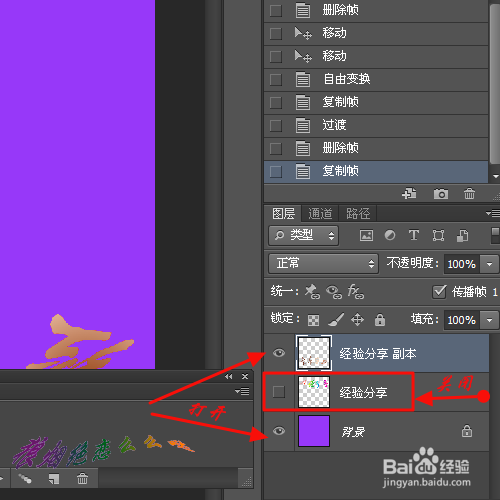This screenshot has height=500, width=500.
Task: Click lock all padlock icon beside 锁定
Action: 380,319
